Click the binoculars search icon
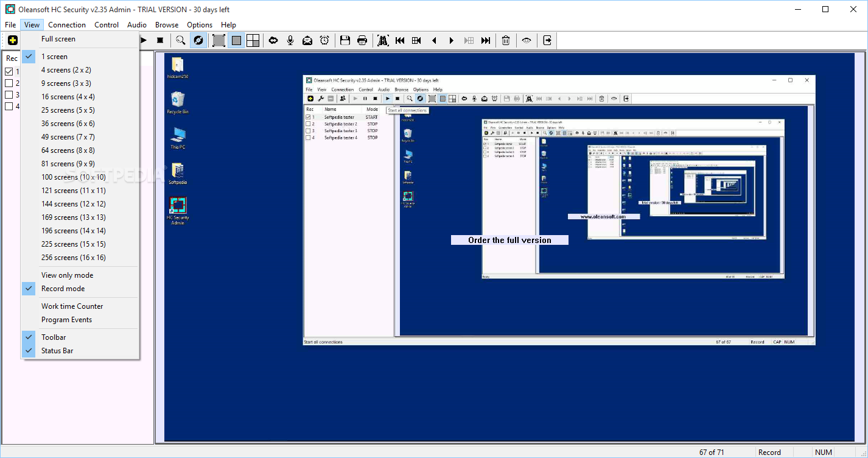The width and height of the screenshot is (868, 458). pyautogui.click(x=383, y=40)
